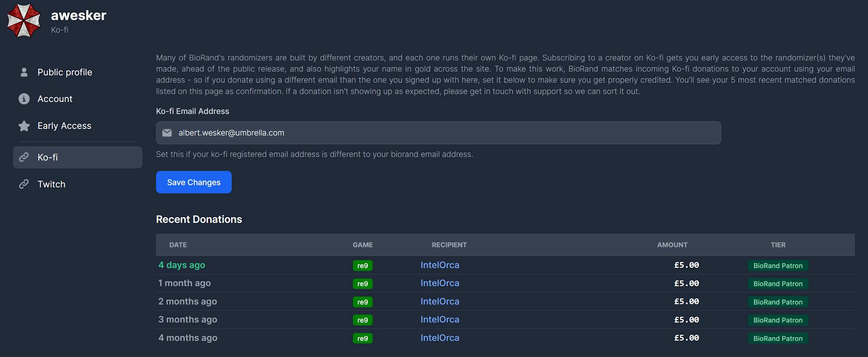Open IntelOrca link in 1 month ago row

pyautogui.click(x=440, y=283)
